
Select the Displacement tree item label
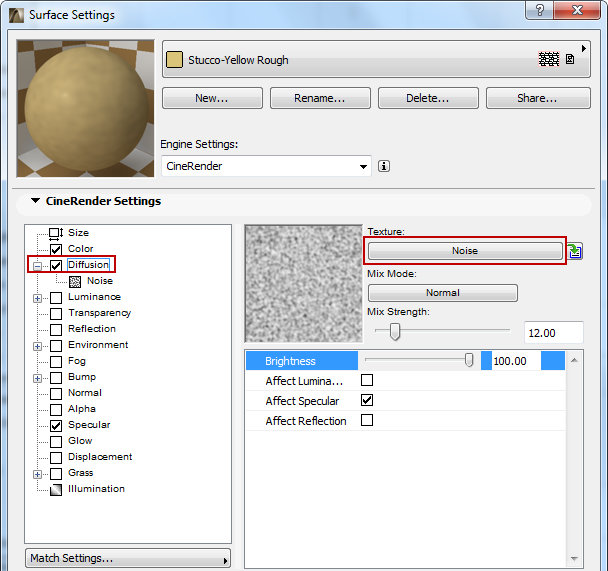point(100,457)
